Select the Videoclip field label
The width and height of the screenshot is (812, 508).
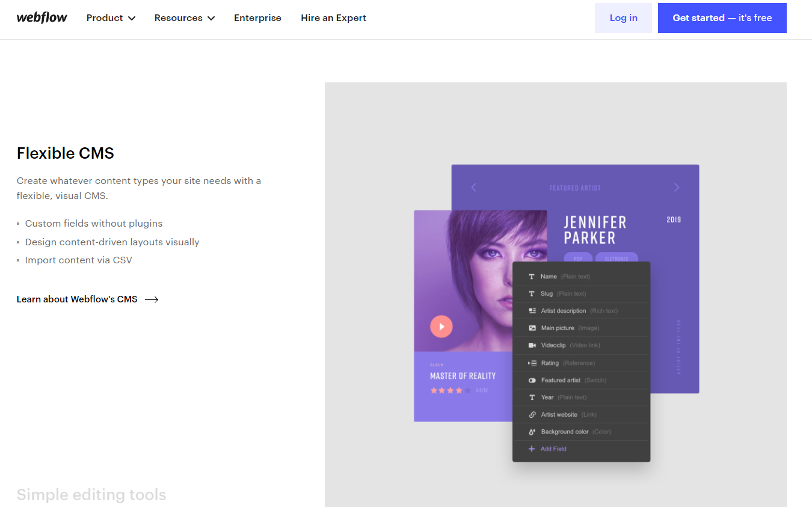553,346
